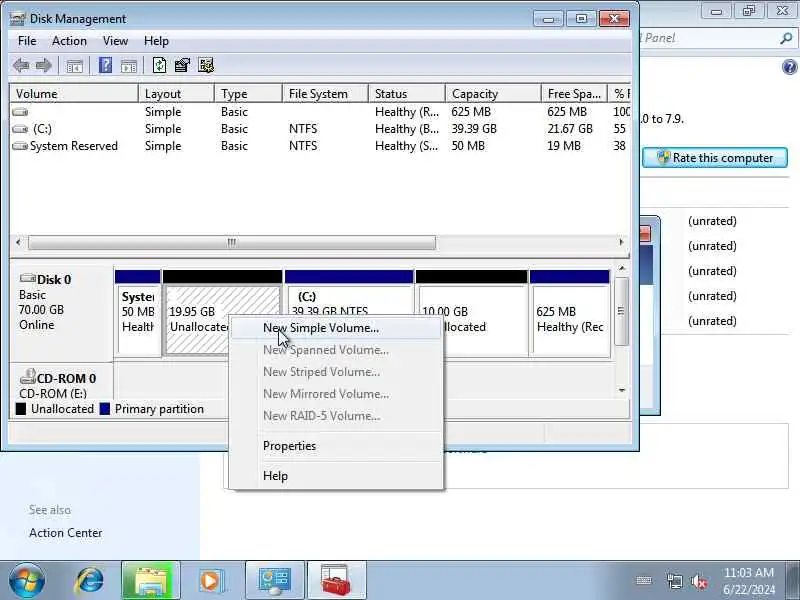The height and width of the screenshot is (600, 800).
Task: Select the unnamed volume drive icon row
Action: [x=20, y=112]
